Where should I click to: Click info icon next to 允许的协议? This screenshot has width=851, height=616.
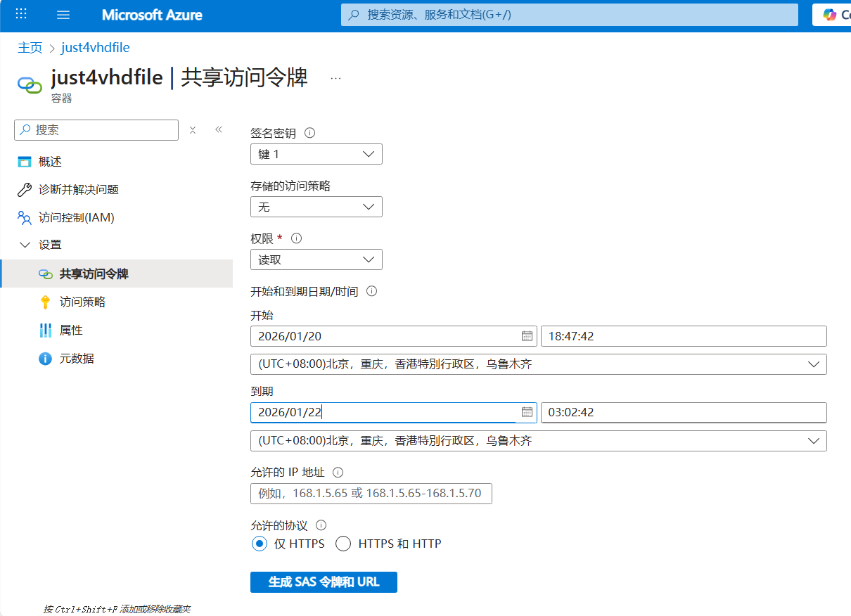pos(321,525)
